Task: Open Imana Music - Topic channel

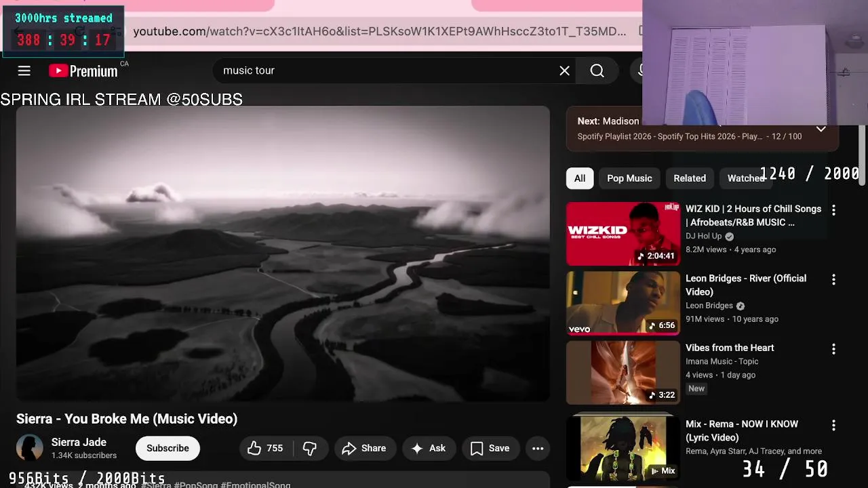Action: (722, 361)
